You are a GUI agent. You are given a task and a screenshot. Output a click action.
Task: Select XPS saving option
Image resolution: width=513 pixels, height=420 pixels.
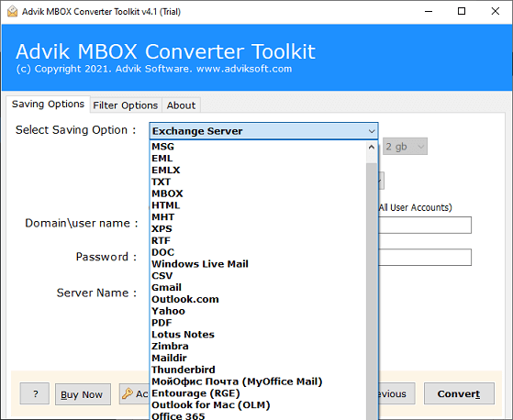[x=259, y=228]
